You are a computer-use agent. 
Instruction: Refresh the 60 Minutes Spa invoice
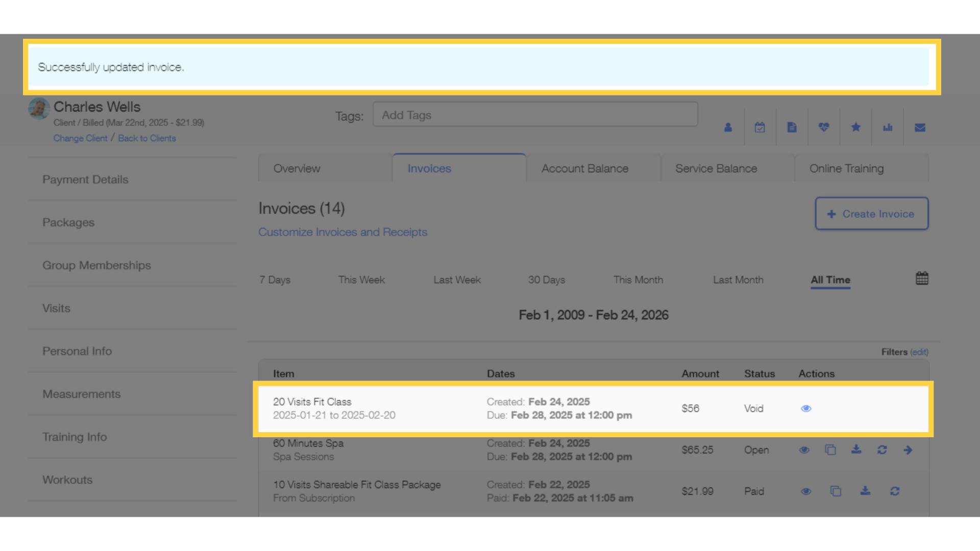(x=883, y=449)
